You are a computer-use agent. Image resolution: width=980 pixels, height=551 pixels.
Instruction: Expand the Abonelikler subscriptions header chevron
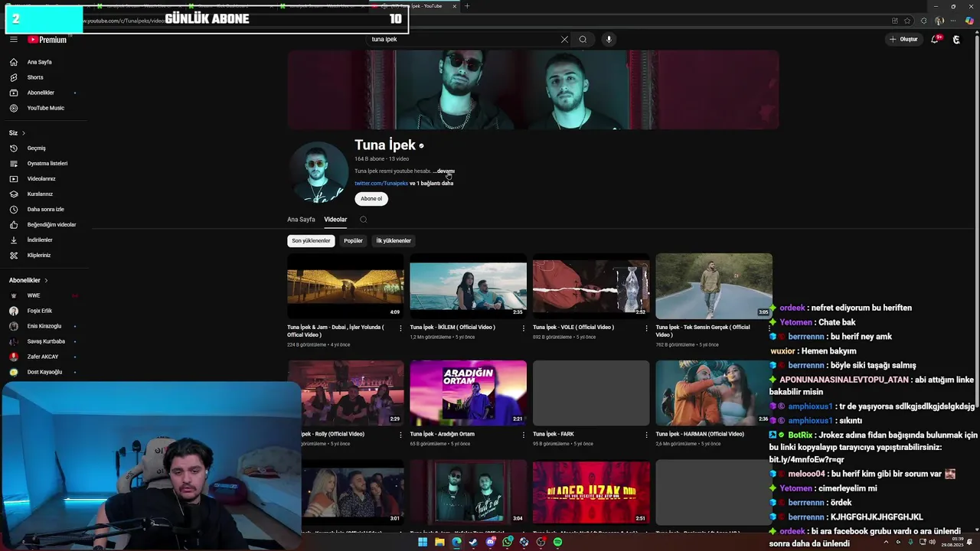[46, 280]
